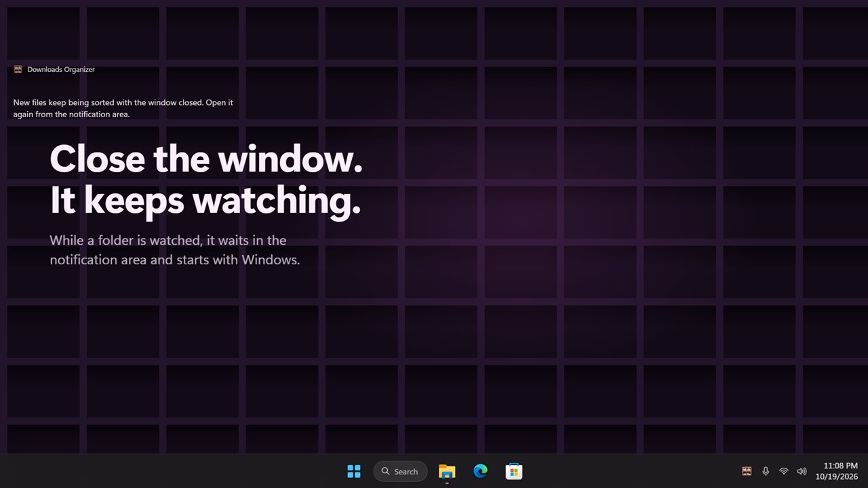Screen dimensions: 868x488
Task: Click the Downloads Organizer app icon in notification
Action: tap(18, 69)
